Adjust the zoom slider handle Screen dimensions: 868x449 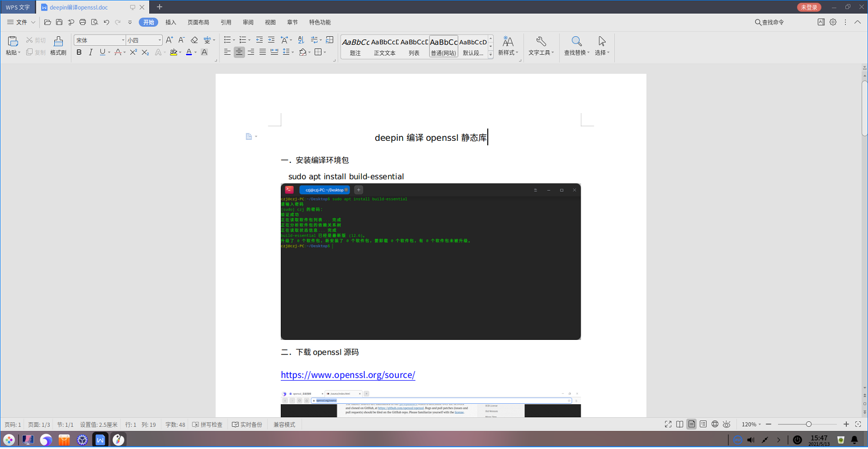pos(809,424)
